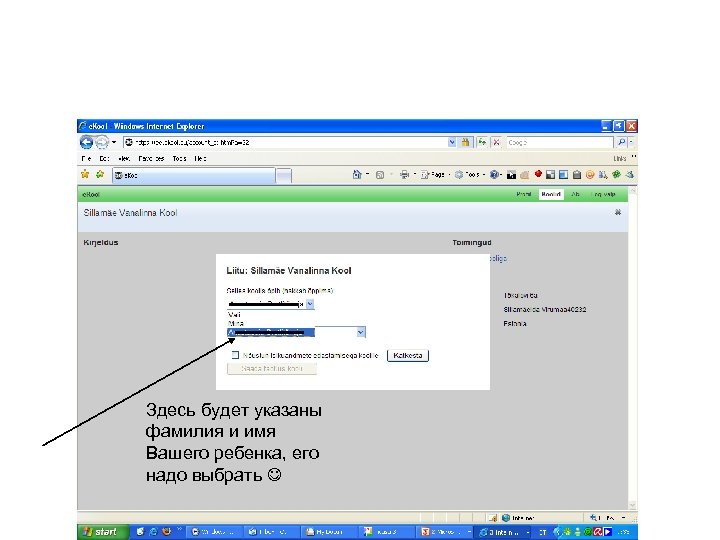Click the Favorites Center star icon
This screenshot has height=540, width=720.
85,174
